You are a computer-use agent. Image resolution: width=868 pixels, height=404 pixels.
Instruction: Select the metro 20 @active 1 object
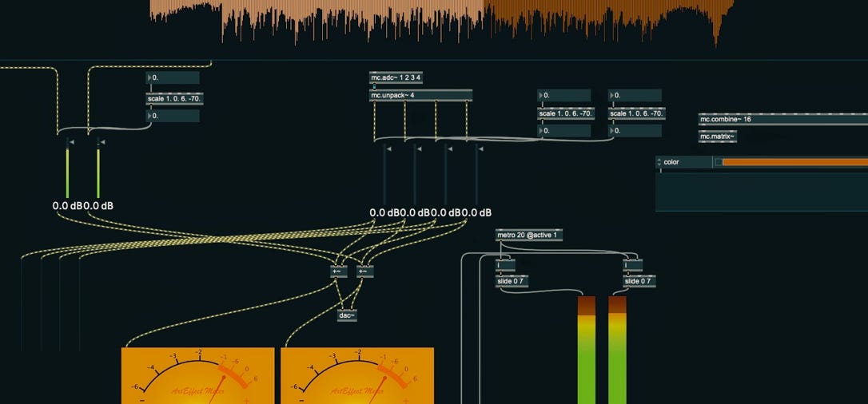(x=529, y=235)
